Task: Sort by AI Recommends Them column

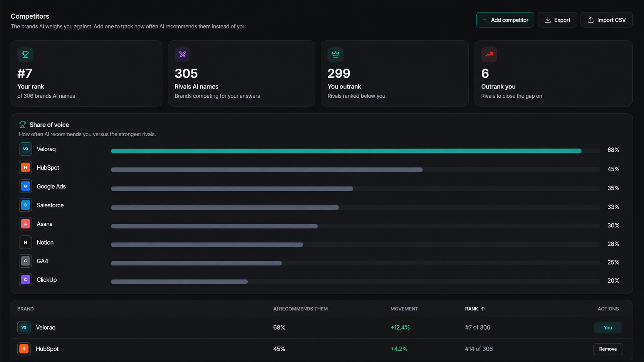Action: coord(300,309)
